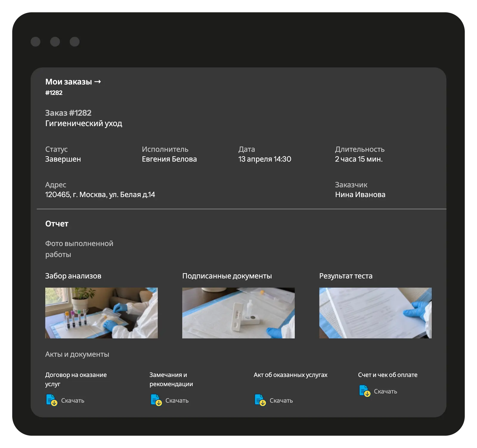Click download icon under Счет и чек об оплате
Viewport: 477px width, 448px height.
(365, 391)
